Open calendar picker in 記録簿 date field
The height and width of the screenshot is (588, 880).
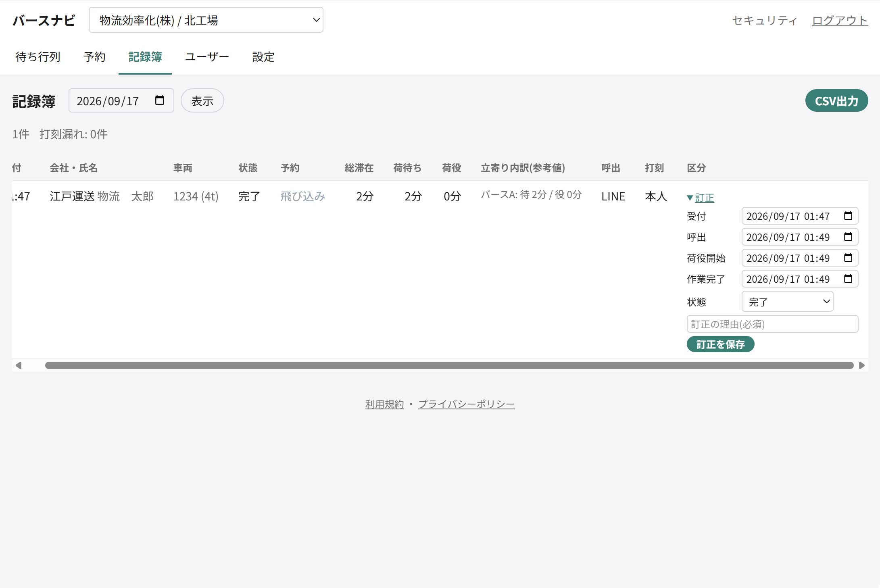[x=160, y=100]
